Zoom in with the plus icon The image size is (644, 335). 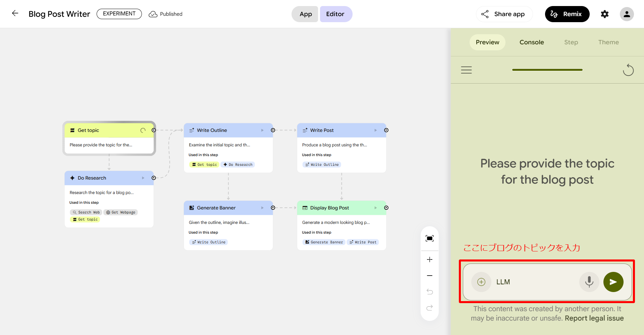(429, 259)
